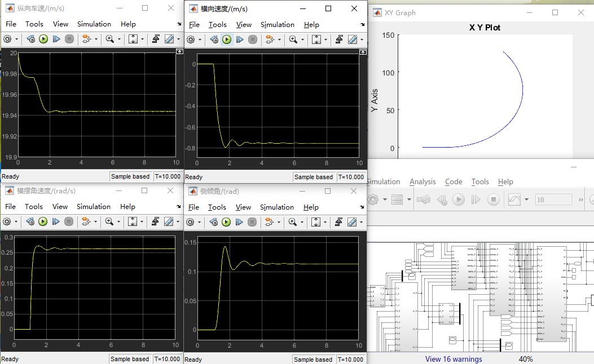
Task: Click Stop button in Simulink toolbar
Action: (493, 199)
